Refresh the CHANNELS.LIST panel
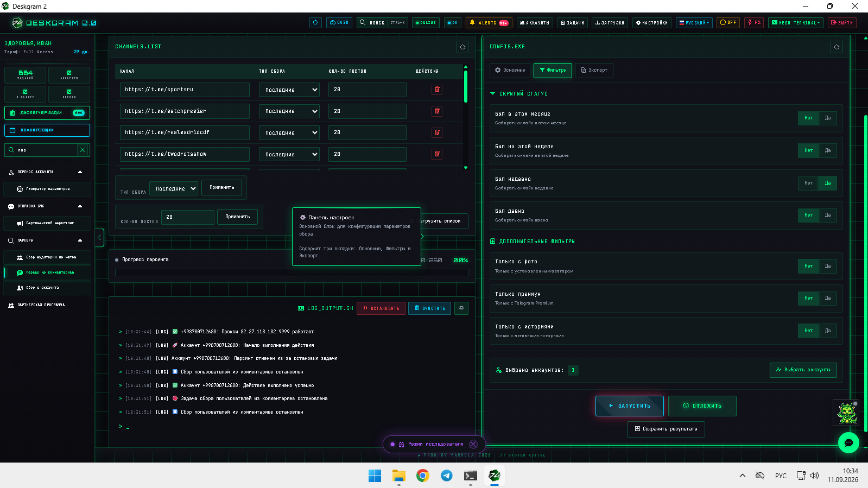This screenshot has height=488, width=868. coord(462,47)
